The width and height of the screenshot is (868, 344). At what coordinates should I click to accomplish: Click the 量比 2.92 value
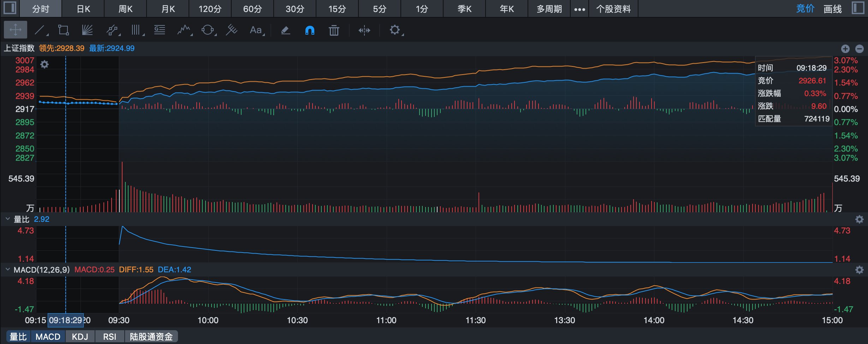(x=42, y=219)
